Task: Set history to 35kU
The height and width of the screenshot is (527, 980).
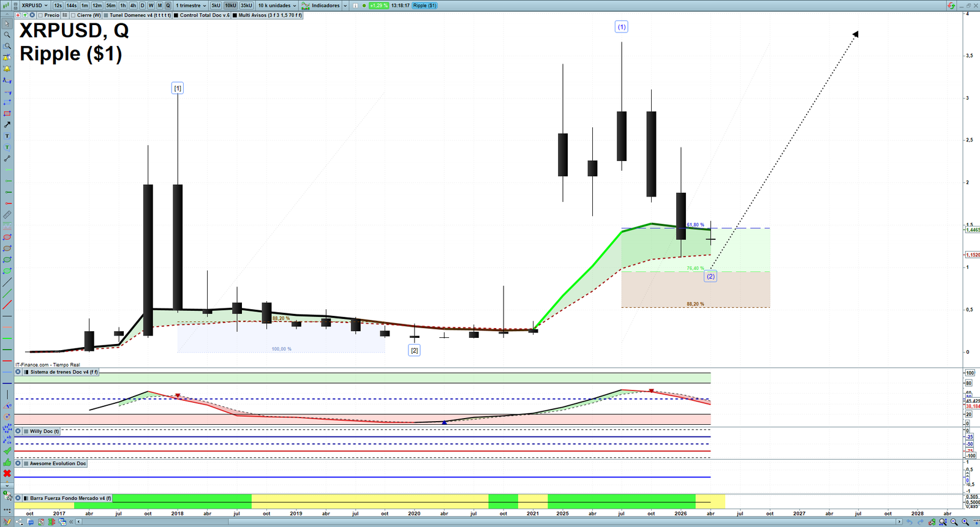Action: click(x=246, y=6)
